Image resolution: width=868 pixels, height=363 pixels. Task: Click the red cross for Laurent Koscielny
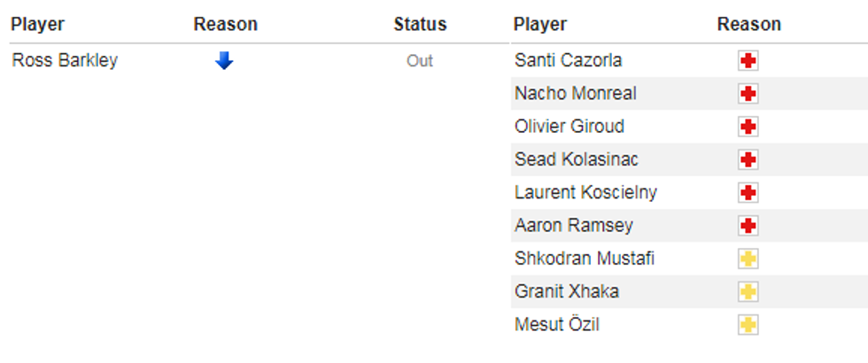[748, 193]
